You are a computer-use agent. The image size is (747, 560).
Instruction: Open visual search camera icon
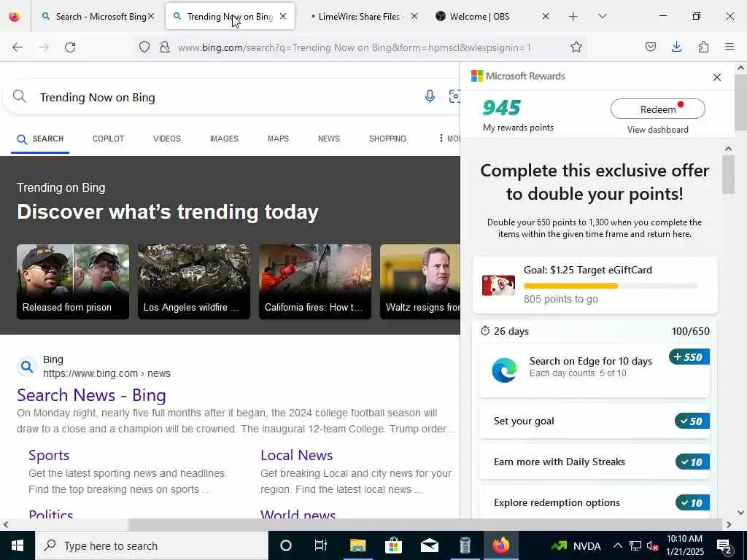coord(454,97)
